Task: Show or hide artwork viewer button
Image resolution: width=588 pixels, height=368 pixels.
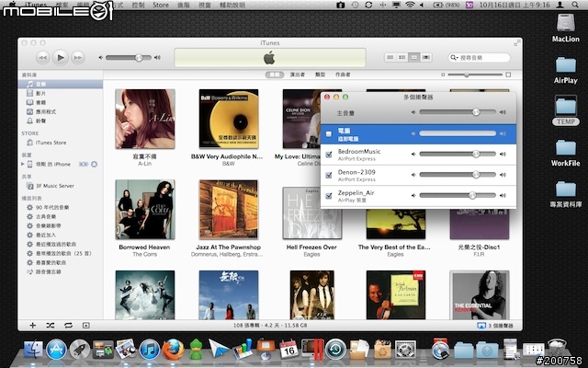Action: [85, 326]
